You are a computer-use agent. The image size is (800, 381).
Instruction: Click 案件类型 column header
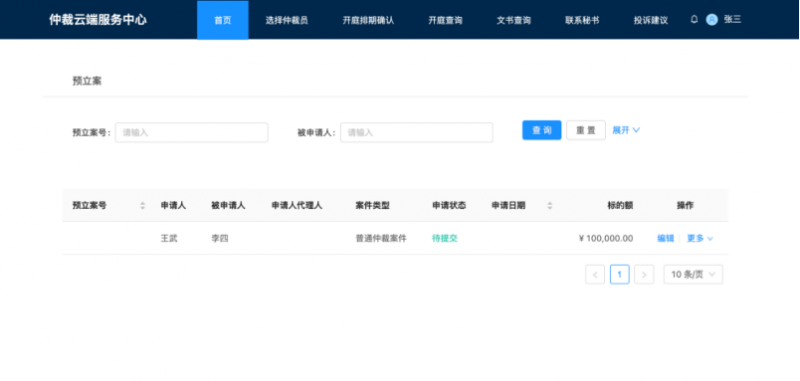coord(372,206)
